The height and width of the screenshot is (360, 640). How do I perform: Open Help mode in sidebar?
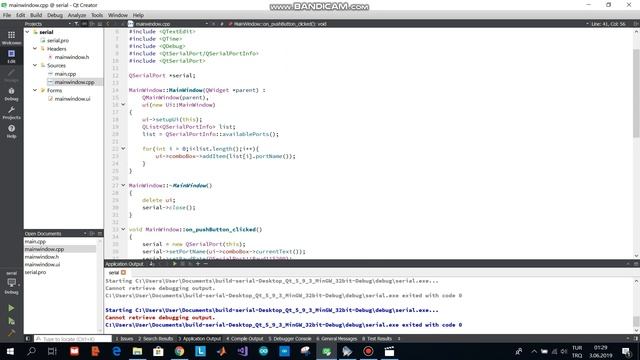(11, 131)
